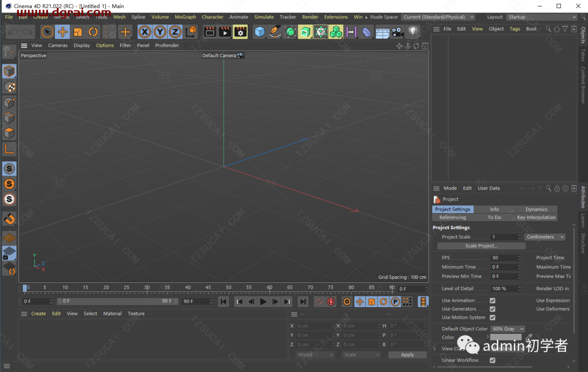This screenshot has width=588, height=372.
Task: Click the Undo arrow icon
Action: tap(13, 32)
